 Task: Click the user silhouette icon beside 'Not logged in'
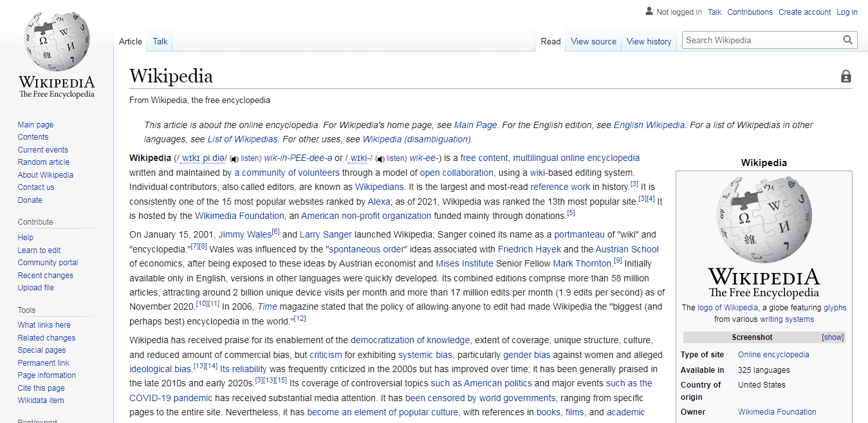(x=649, y=12)
